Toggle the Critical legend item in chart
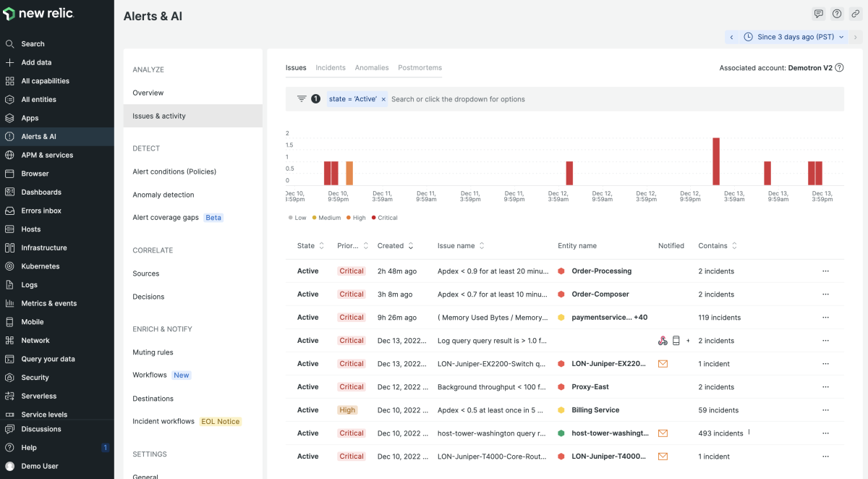The height and width of the screenshot is (479, 868). click(x=387, y=218)
